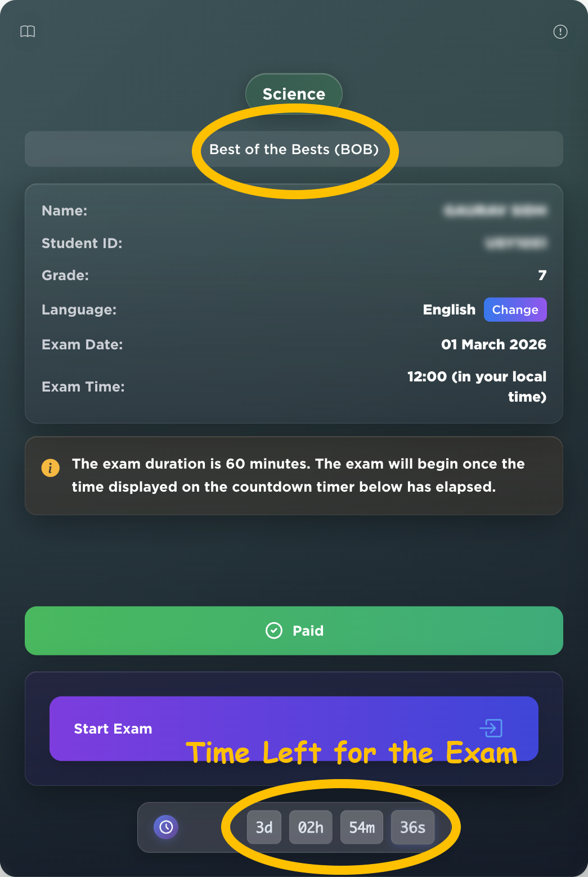Screen dimensions: 588x877
Task: Click the 3d days countdown box
Action: [264, 827]
